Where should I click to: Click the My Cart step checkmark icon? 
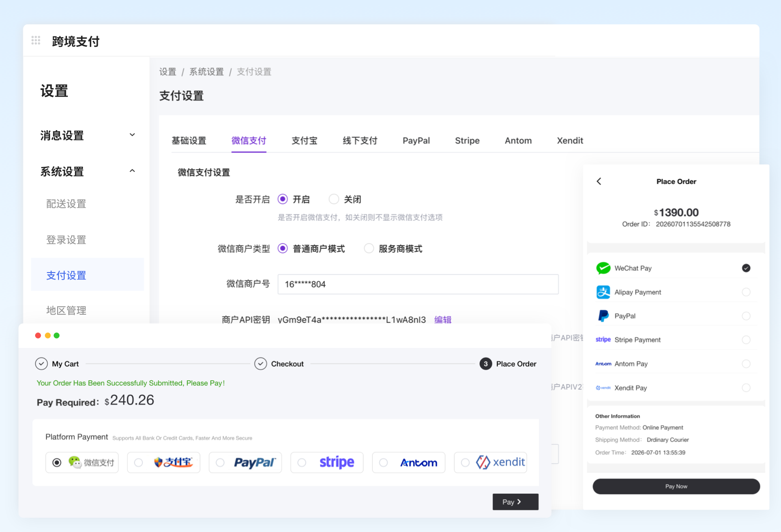pos(41,363)
